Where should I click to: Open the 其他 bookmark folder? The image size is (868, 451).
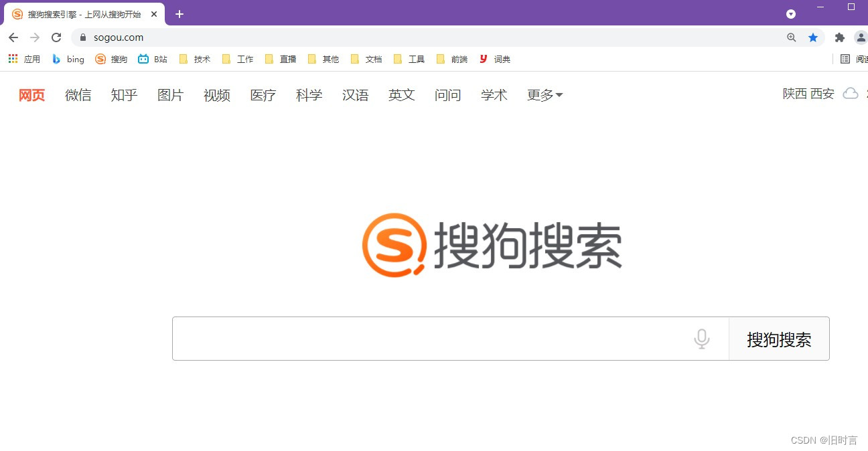tap(323, 59)
